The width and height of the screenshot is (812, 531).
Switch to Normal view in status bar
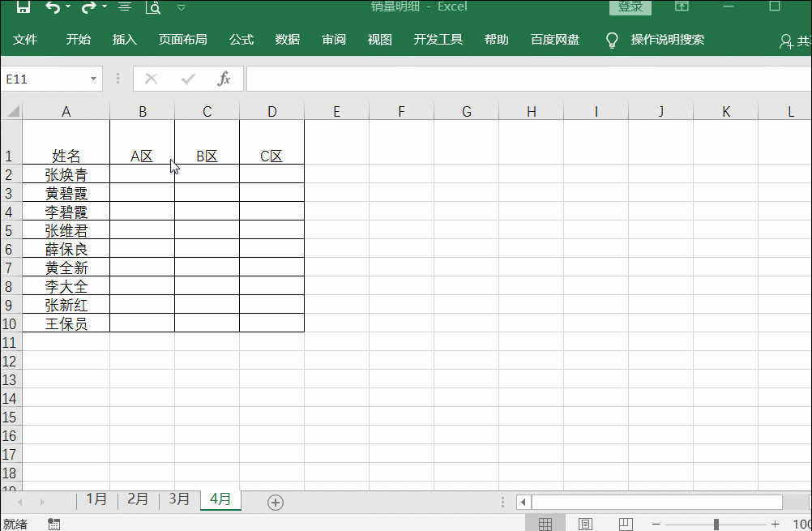click(x=545, y=522)
